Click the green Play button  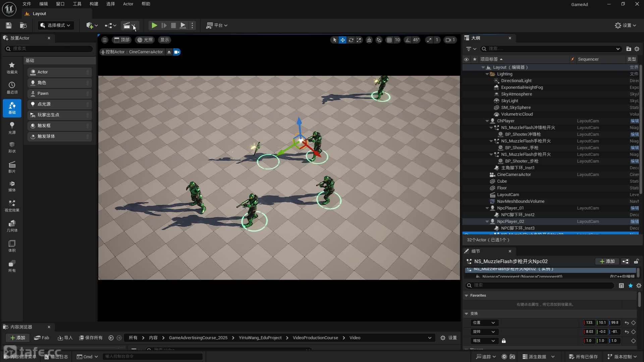click(154, 25)
